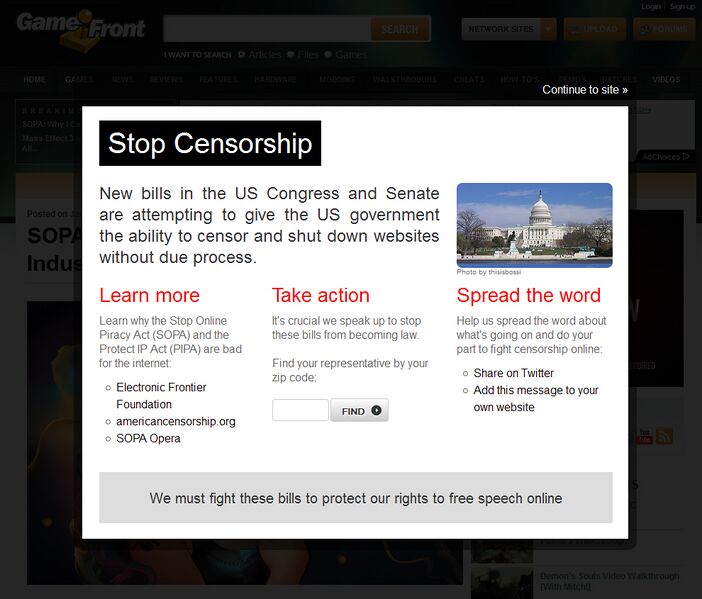702x599 pixels.
Task: Click Add this message to your own website
Action: [536, 398]
